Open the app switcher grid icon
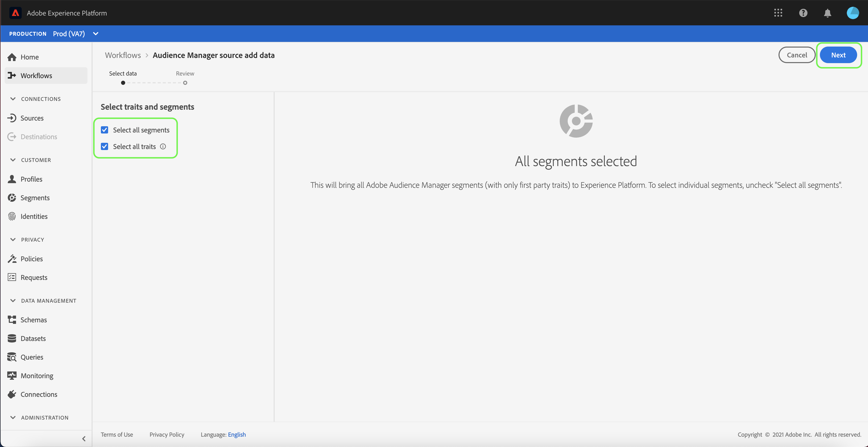868x447 pixels. 778,13
